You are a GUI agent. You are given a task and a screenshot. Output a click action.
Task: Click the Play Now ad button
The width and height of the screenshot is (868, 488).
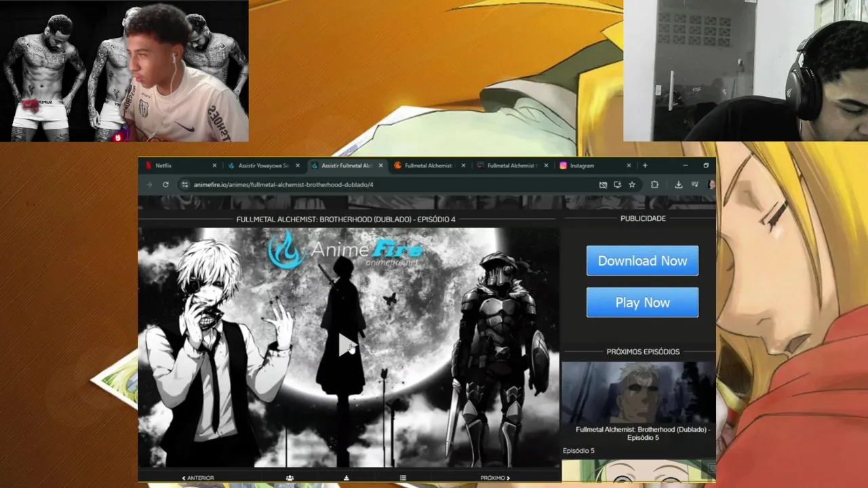pos(642,303)
